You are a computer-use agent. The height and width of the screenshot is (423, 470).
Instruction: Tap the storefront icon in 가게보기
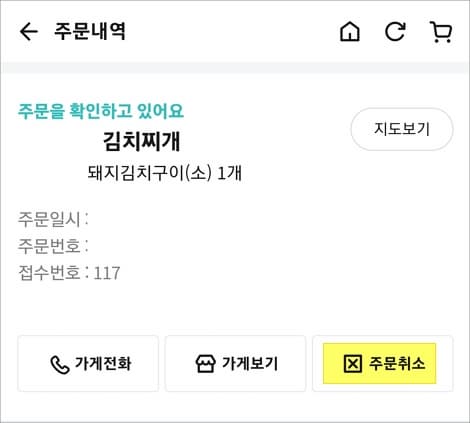[205, 364]
